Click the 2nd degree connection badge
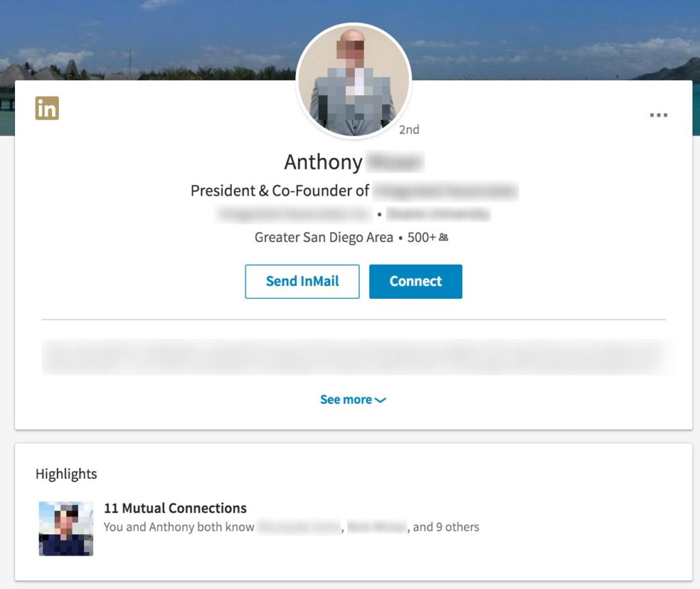700x589 pixels. point(409,129)
